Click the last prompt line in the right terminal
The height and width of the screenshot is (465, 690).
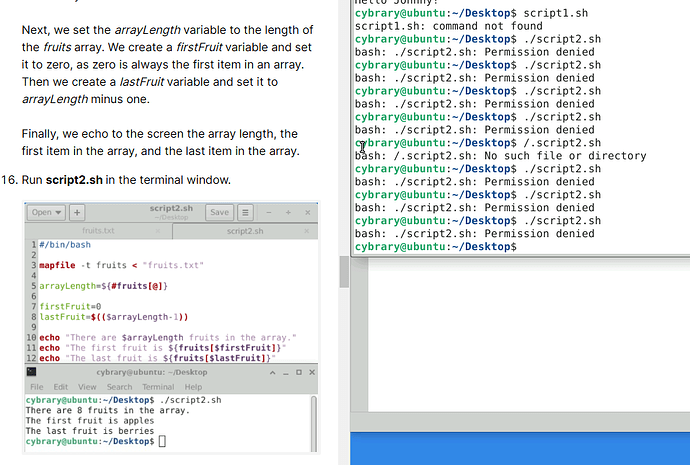click(x=435, y=246)
